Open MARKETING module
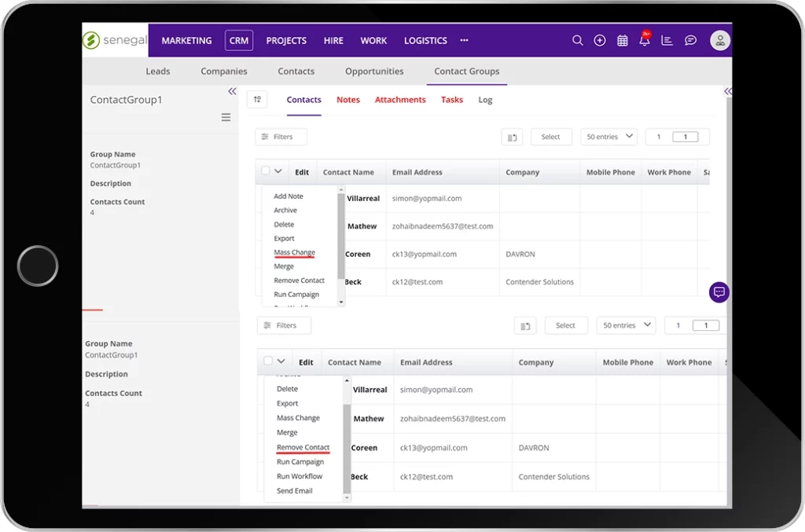This screenshot has height=532, width=805. coord(186,41)
